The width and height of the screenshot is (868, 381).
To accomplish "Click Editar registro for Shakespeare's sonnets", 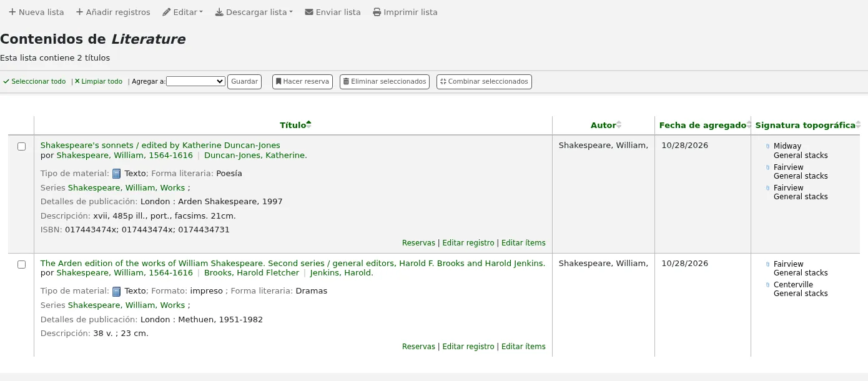I will click(468, 243).
